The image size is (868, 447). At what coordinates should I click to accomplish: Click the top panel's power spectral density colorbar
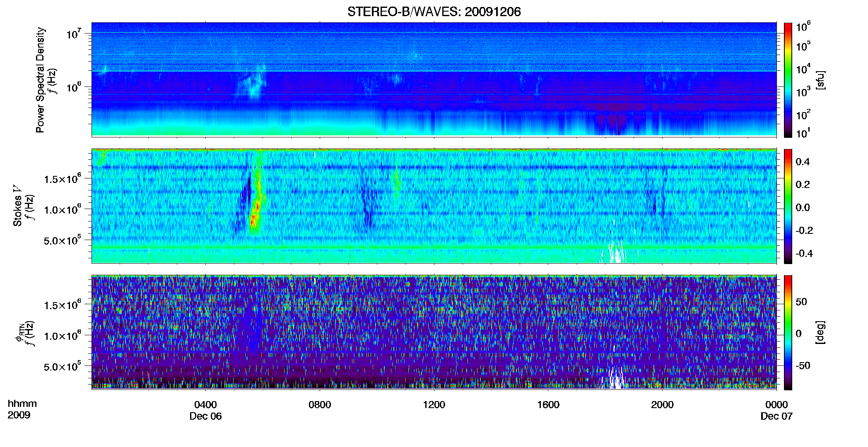point(788,80)
